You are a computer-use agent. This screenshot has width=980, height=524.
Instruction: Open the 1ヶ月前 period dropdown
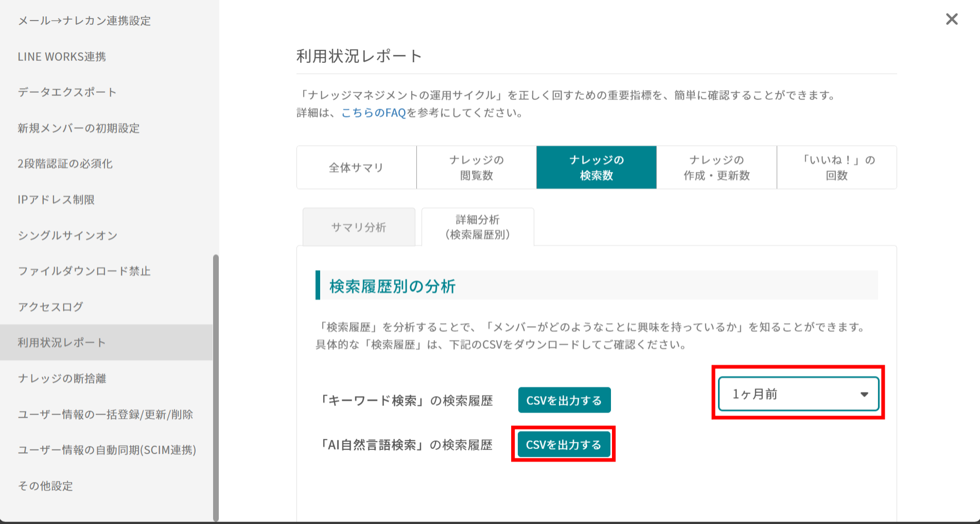798,394
